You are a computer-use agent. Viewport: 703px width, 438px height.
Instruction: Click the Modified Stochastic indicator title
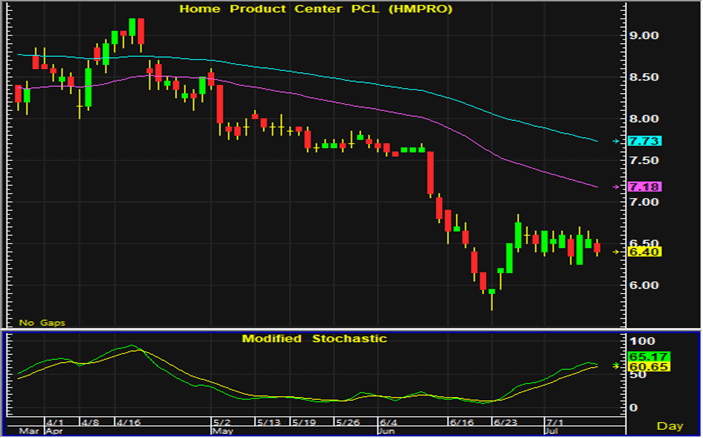click(314, 339)
